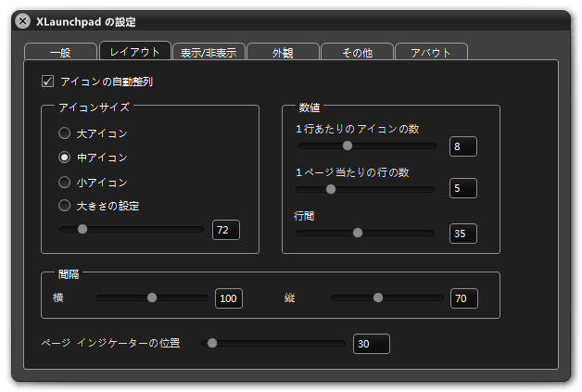Close the XLaunchpad settings window
The image size is (582, 392).
22,21
